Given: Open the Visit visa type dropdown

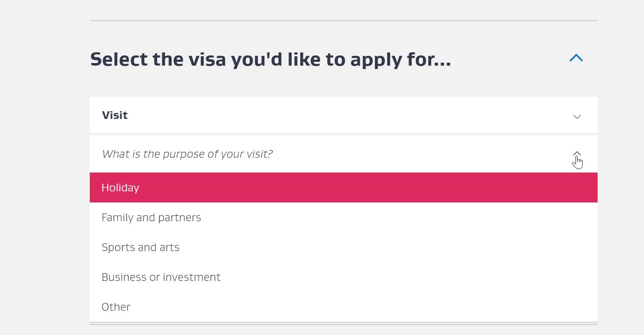Looking at the screenshot, I should pyautogui.click(x=343, y=115).
